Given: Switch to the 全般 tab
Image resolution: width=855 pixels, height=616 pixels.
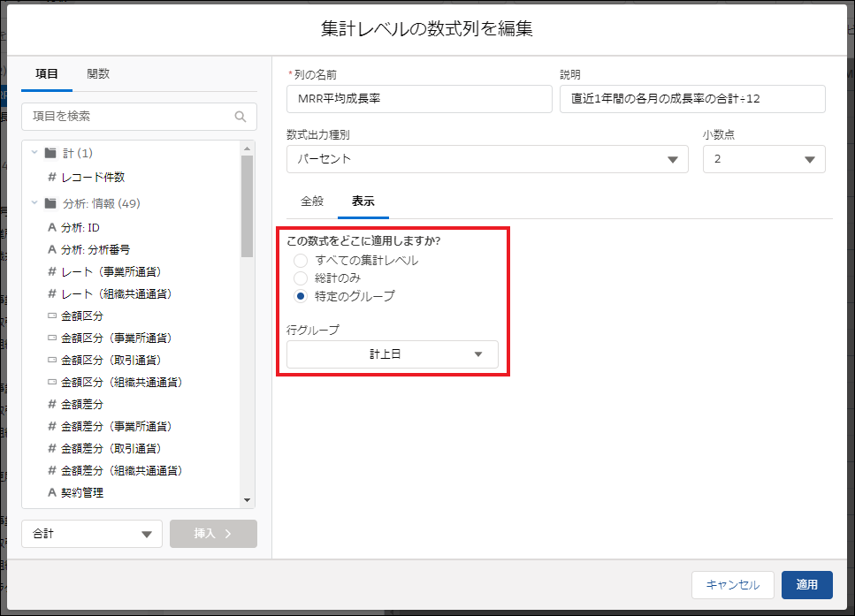Looking at the screenshot, I should click(312, 202).
